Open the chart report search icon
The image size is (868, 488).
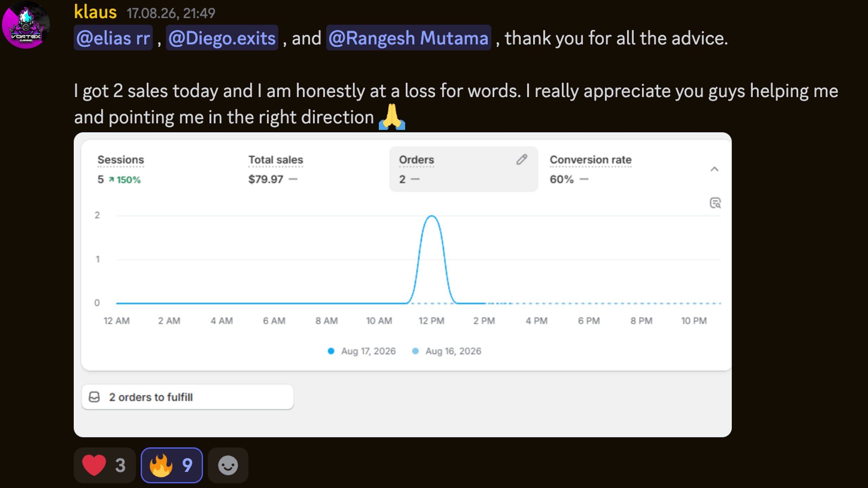pyautogui.click(x=715, y=203)
